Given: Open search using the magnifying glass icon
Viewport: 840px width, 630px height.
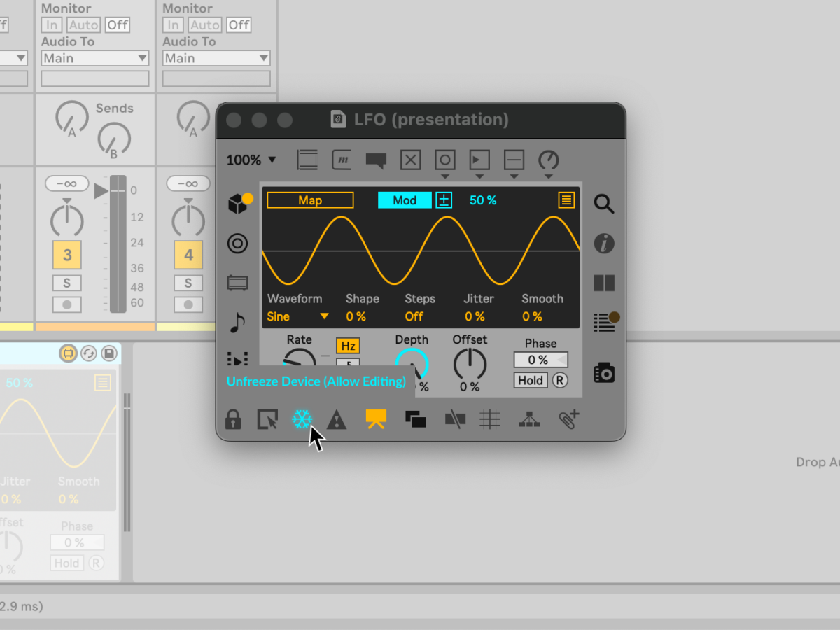Looking at the screenshot, I should [x=603, y=204].
